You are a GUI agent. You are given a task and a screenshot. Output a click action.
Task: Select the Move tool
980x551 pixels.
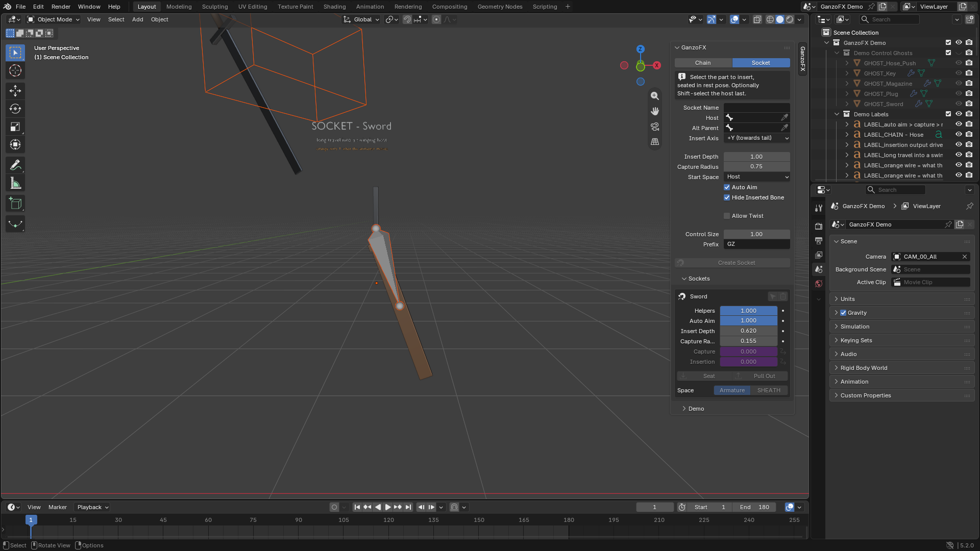tap(15, 91)
